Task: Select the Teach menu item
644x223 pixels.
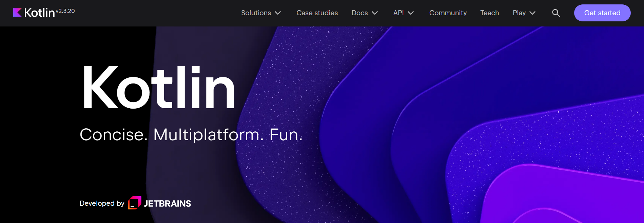Action: pyautogui.click(x=489, y=13)
